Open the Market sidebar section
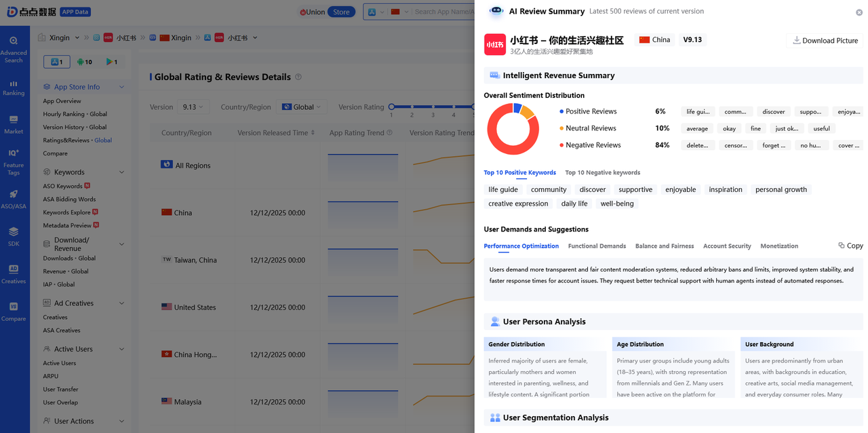The width and height of the screenshot is (868, 433). (x=14, y=124)
